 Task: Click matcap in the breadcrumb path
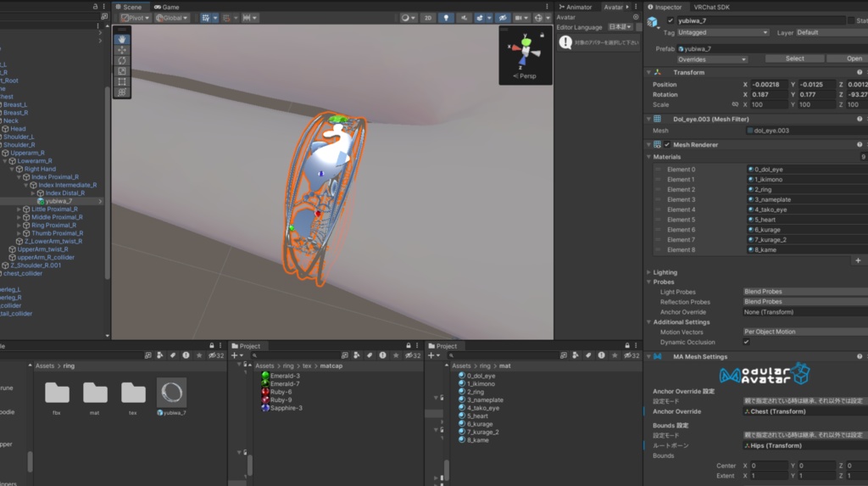click(x=331, y=366)
